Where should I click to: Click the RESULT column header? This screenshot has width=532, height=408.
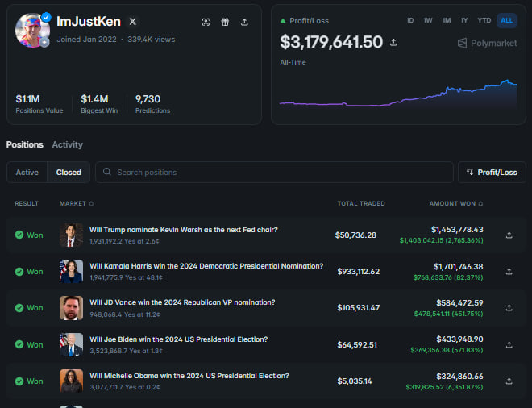click(x=27, y=203)
